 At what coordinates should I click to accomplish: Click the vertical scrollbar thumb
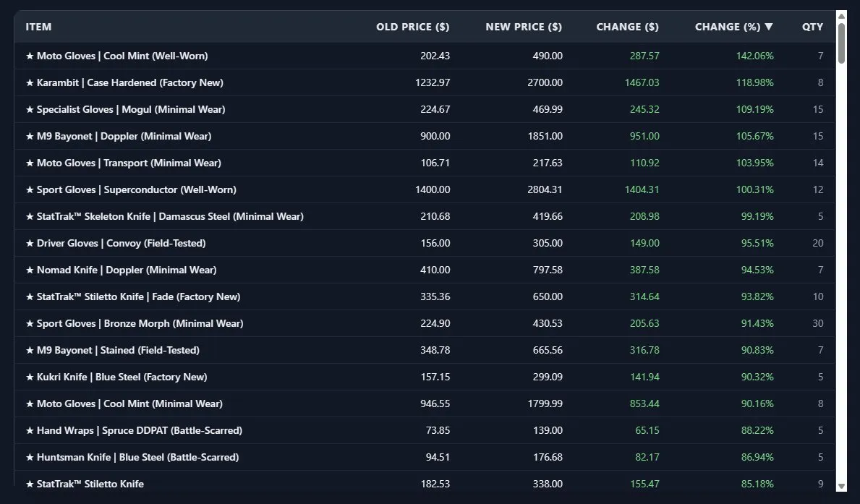tap(841, 43)
